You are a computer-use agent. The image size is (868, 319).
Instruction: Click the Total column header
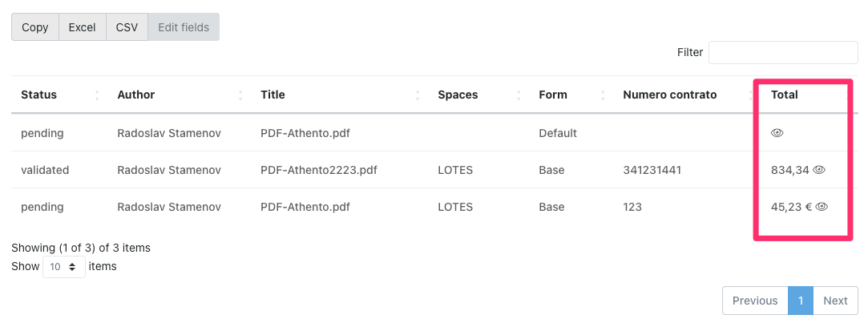(x=785, y=95)
